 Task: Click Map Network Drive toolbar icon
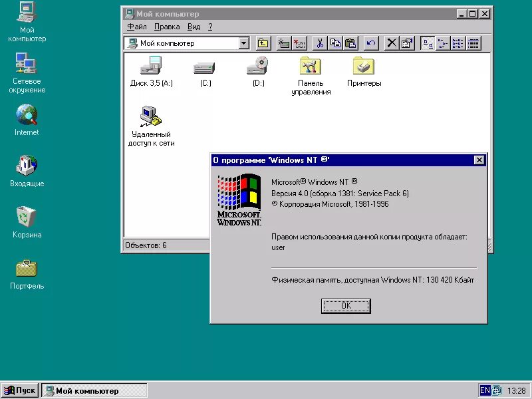tap(284, 43)
